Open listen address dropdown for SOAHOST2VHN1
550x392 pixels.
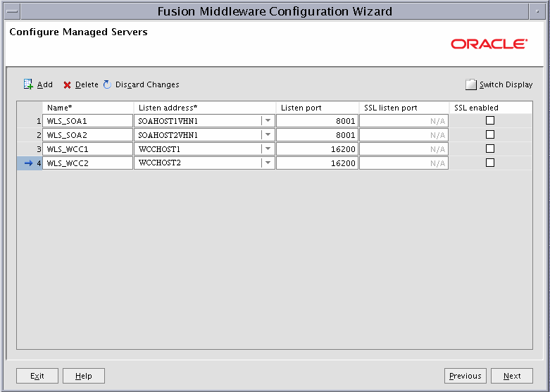[x=268, y=134]
